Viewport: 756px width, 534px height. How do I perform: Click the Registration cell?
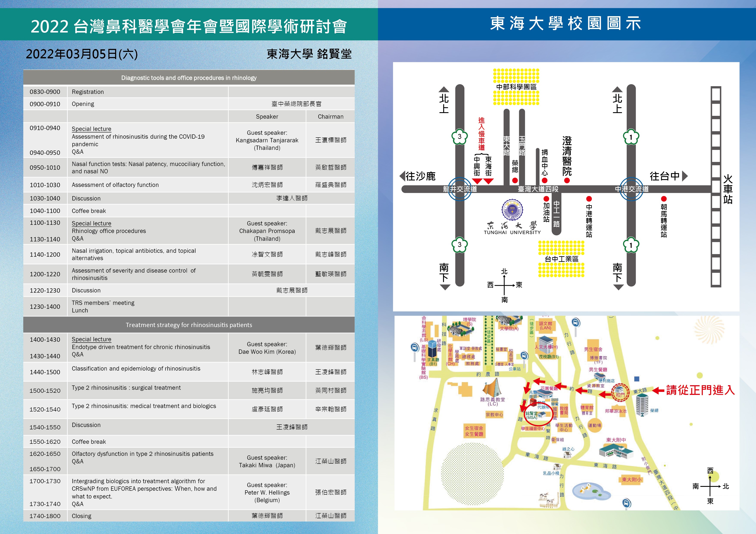(x=147, y=92)
